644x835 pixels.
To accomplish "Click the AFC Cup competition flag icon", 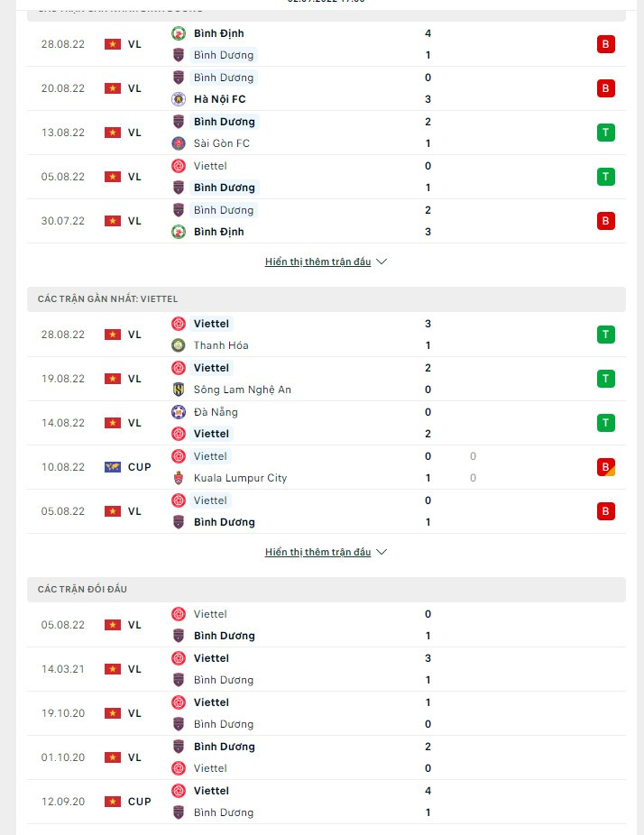I will [113, 467].
